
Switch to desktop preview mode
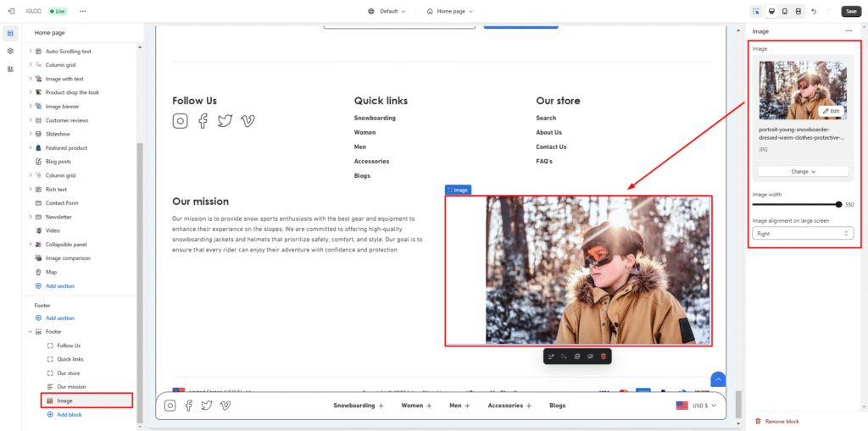click(x=771, y=11)
